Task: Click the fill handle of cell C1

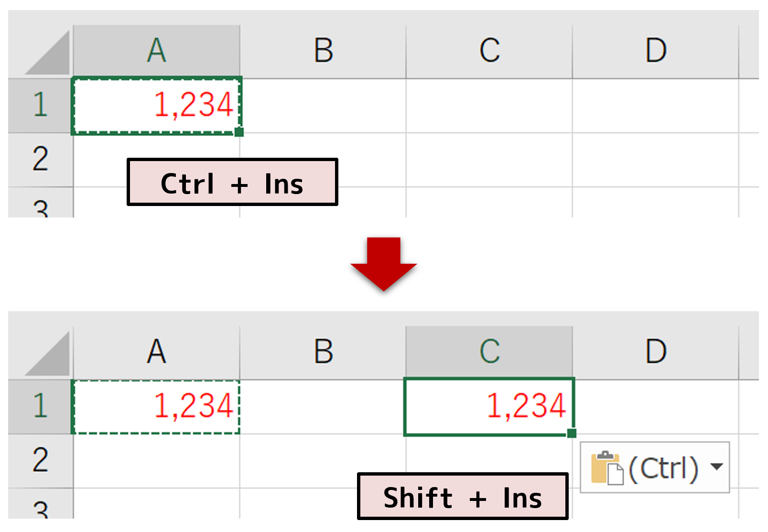Action: [572, 434]
